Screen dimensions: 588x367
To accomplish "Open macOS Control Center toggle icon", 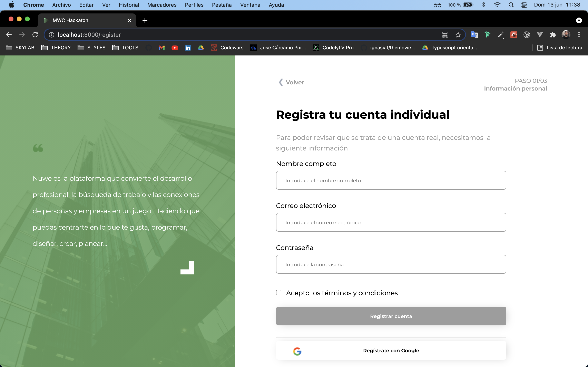I will [x=524, y=5].
